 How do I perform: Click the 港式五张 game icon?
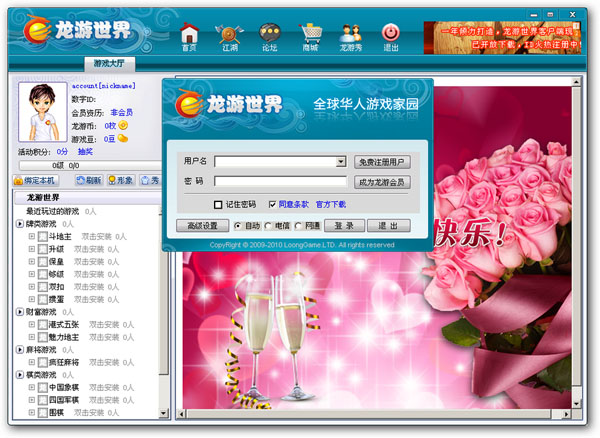coord(43,325)
